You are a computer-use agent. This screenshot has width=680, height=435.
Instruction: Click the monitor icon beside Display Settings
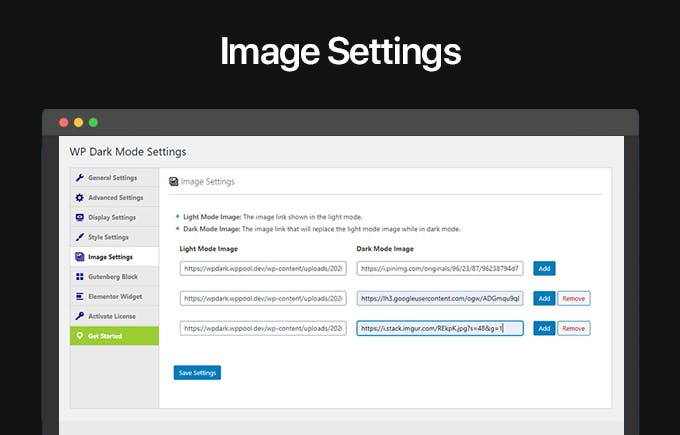pos(80,217)
